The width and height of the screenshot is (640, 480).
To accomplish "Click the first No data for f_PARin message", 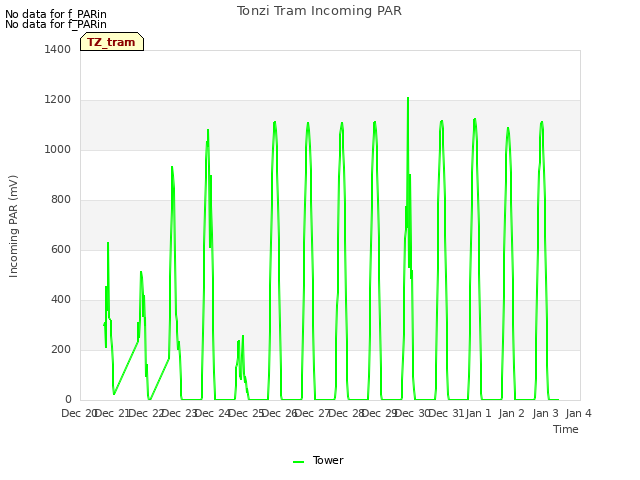I will tap(56, 14).
